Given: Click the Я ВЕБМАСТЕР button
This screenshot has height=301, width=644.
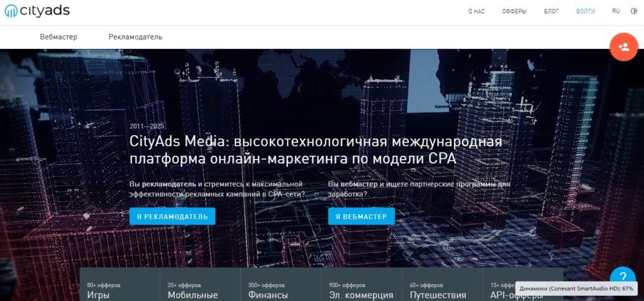Looking at the screenshot, I should click(361, 216).
